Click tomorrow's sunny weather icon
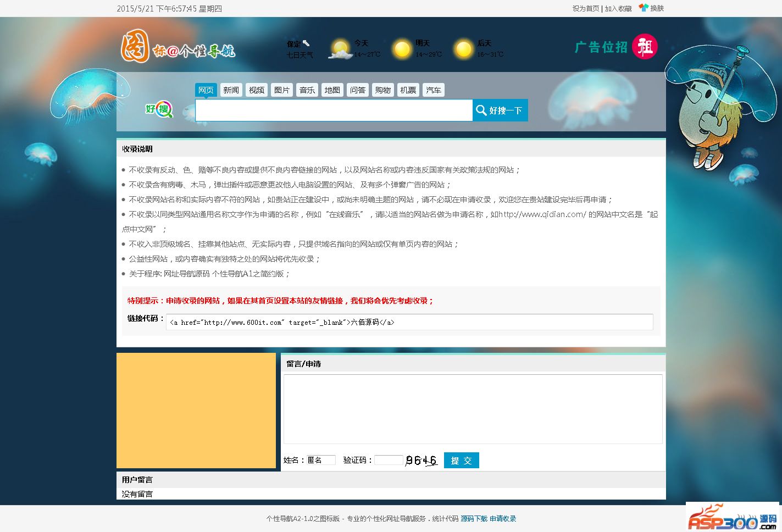 tap(402, 49)
